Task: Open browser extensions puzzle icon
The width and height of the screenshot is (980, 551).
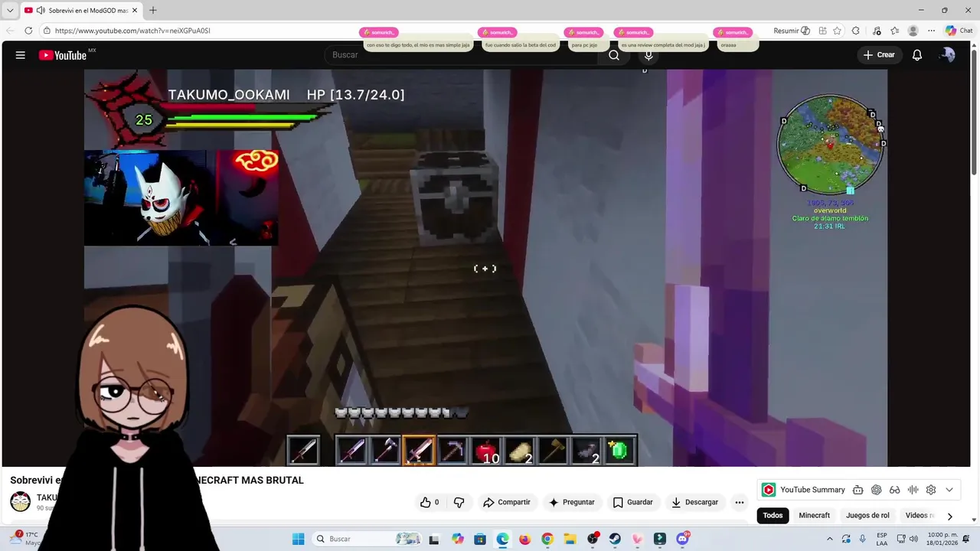Action: click(x=856, y=31)
